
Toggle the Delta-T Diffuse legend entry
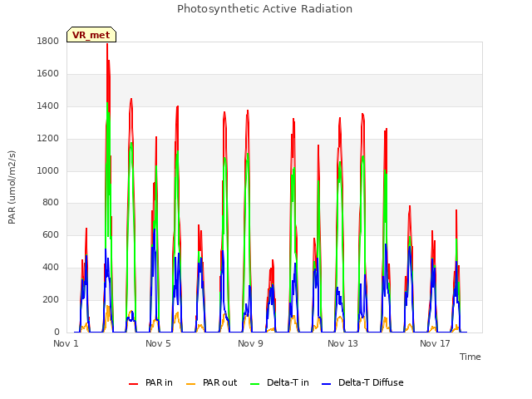362,382
